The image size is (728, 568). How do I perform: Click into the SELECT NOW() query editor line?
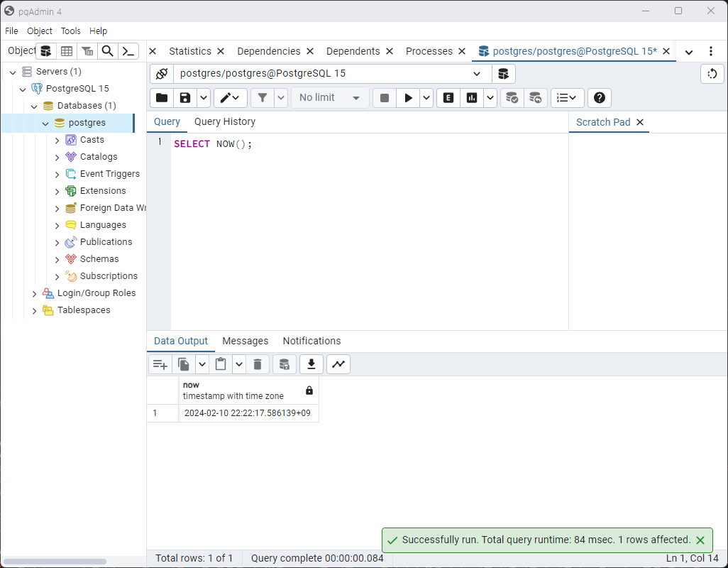tap(213, 144)
